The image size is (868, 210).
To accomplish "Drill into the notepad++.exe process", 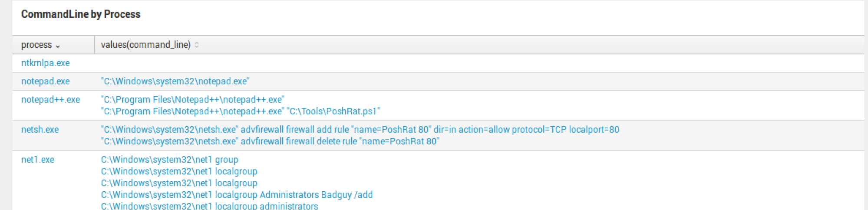I will (x=50, y=100).
